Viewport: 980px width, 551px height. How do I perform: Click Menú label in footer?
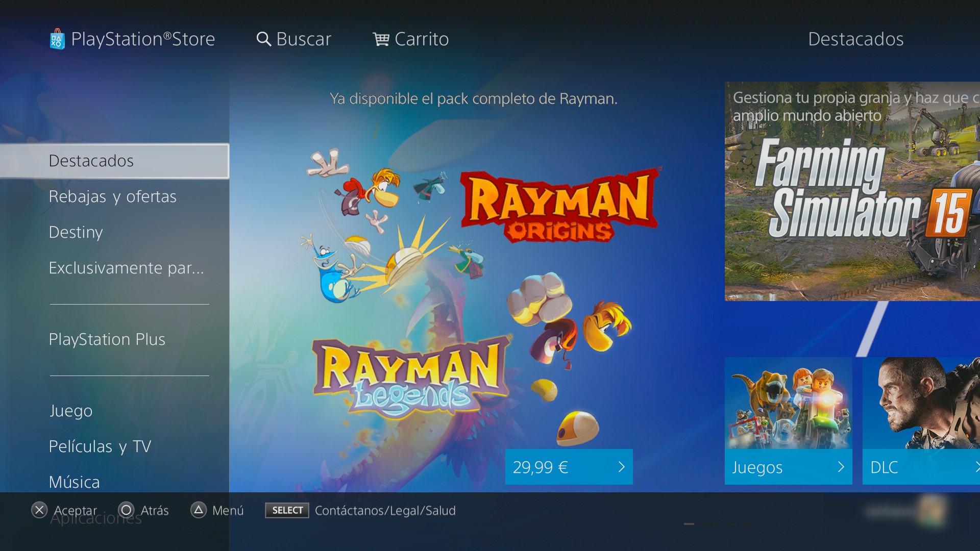coord(228,510)
